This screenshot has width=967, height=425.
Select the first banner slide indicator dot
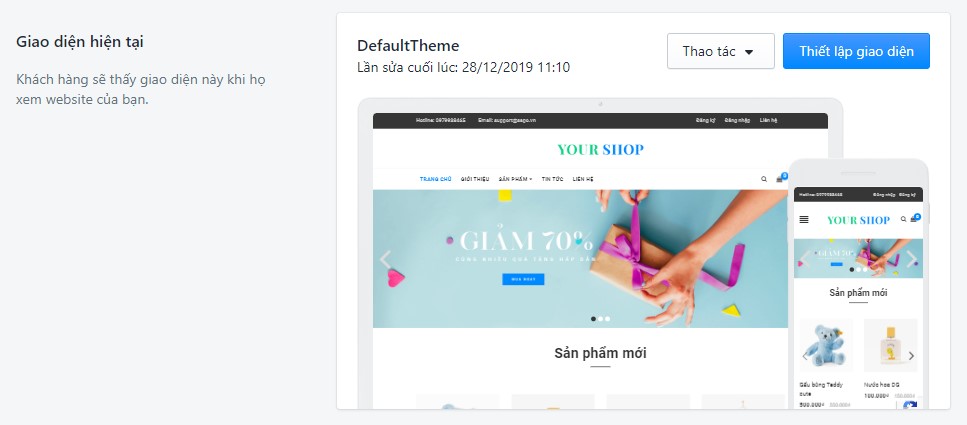593,319
